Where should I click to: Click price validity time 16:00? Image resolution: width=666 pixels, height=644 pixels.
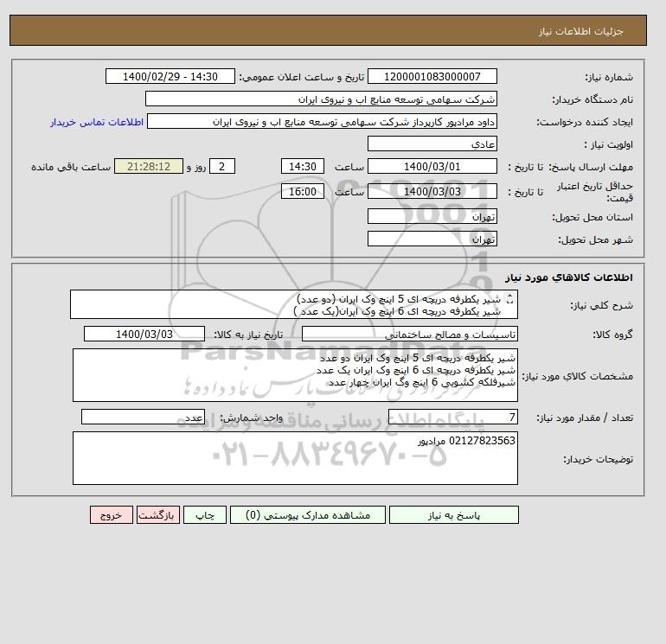point(303,191)
